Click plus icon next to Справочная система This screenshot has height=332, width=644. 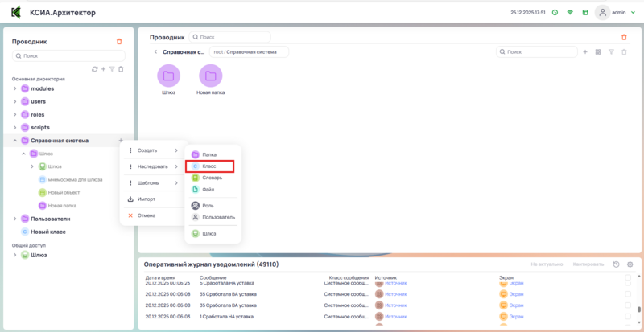(120, 141)
